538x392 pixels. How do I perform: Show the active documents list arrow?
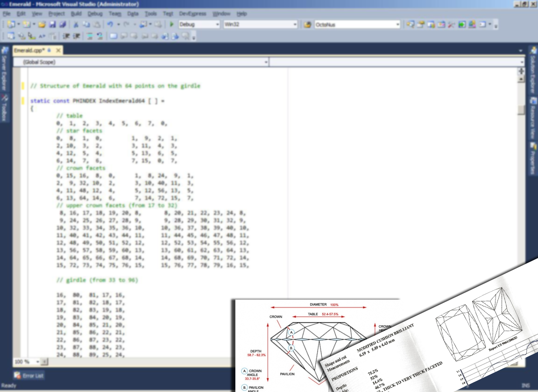[x=521, y=50]
